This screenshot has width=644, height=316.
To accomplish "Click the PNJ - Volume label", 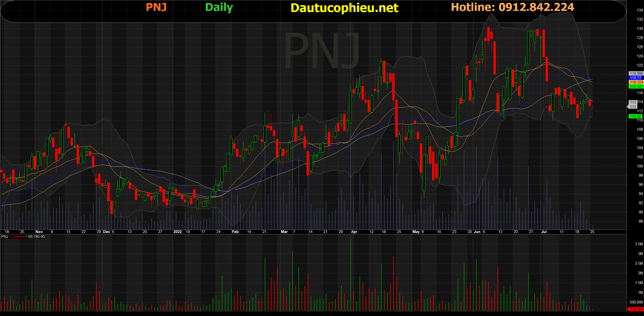I will pos(13,237).
